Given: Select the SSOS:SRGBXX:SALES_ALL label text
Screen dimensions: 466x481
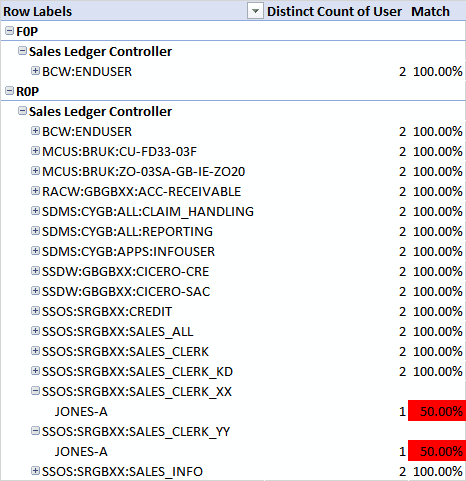Looking at the screenshot, I should (118, 332).
